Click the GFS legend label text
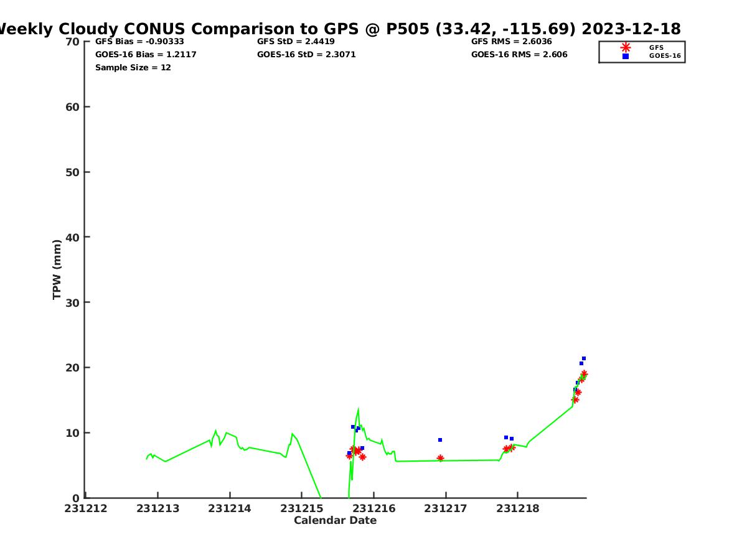The image size is (747, 560). [656, 47]
